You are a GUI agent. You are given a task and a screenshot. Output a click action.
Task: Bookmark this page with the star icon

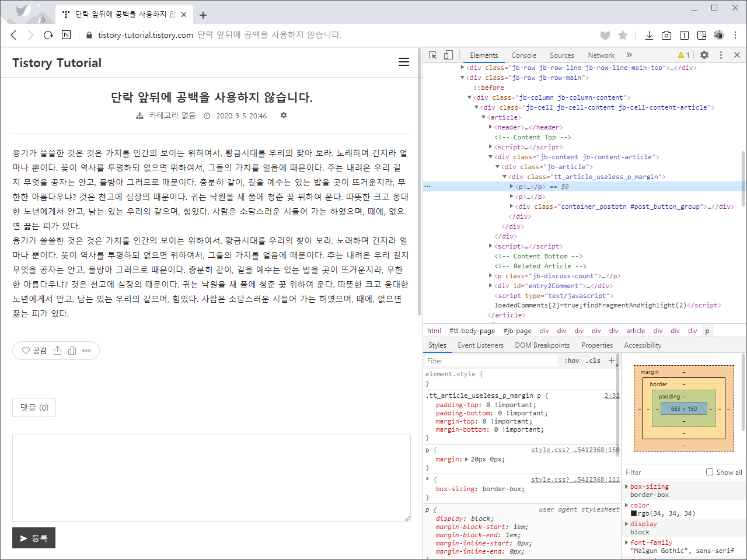pos(623,35)
